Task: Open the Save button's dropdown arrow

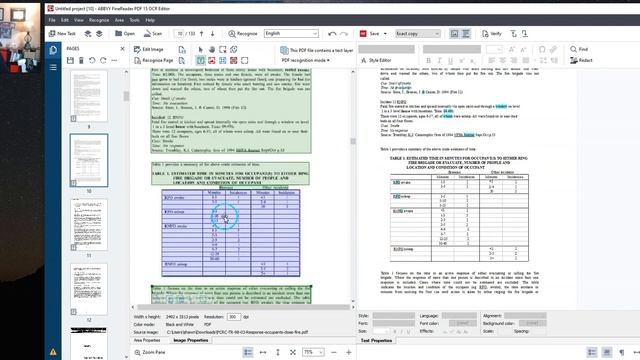Action: coord(385,33)
